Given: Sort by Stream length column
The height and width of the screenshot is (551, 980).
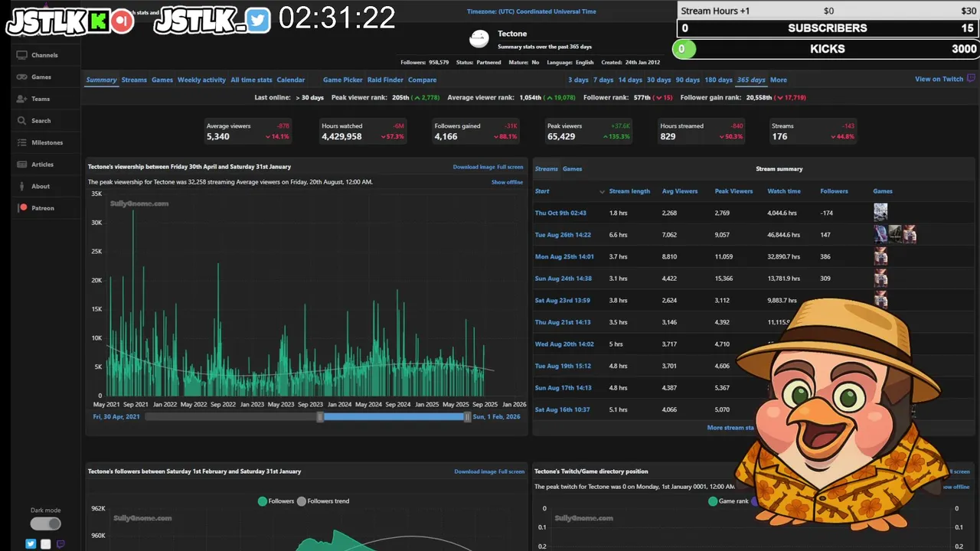Looking at the screenshot, I should (x=629, y=191).
